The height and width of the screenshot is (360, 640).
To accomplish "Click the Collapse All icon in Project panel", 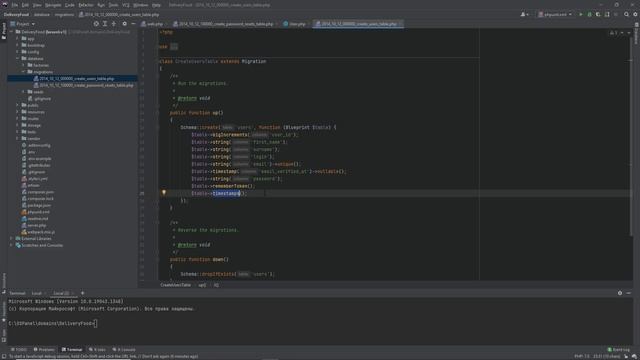I will 114,24.
